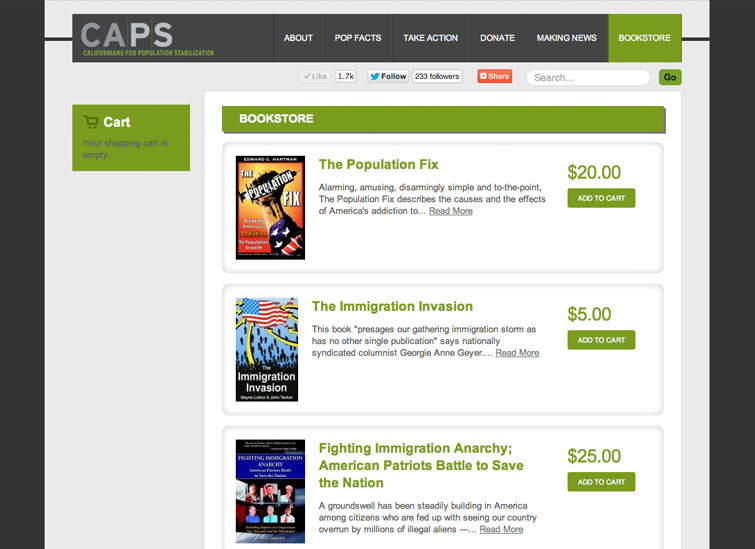Select the Bookstore tab
Image resolution: width=755 pixels, height=549 pixels.
pyautogui.click(x=645, y=38)
